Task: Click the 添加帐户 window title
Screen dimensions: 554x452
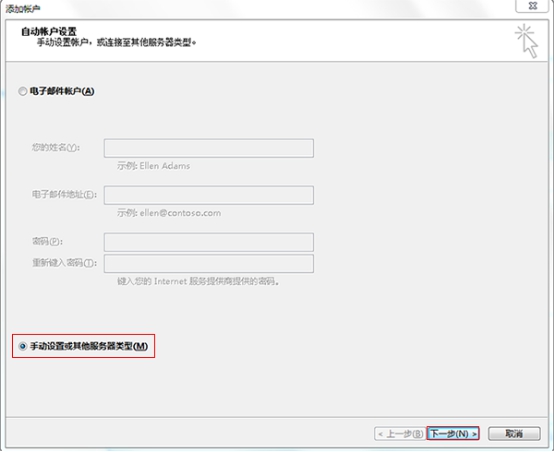Action: point(23,9)
